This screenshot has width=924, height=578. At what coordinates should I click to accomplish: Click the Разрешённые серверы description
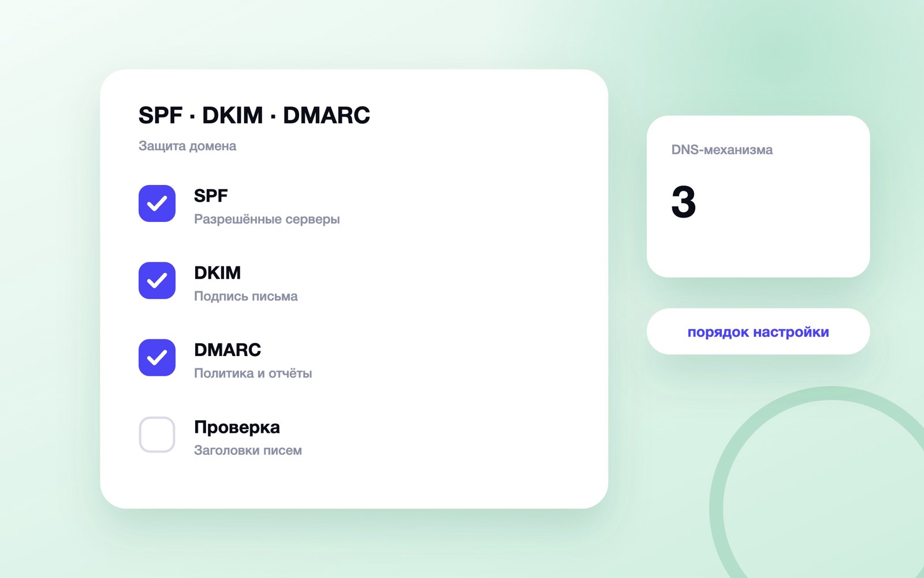[x=267, y=219]
